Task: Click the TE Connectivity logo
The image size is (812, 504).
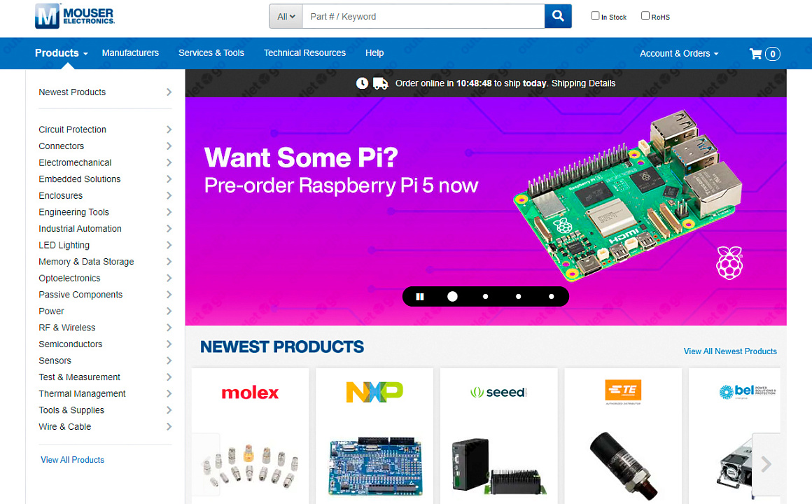Action: [623, 391]
